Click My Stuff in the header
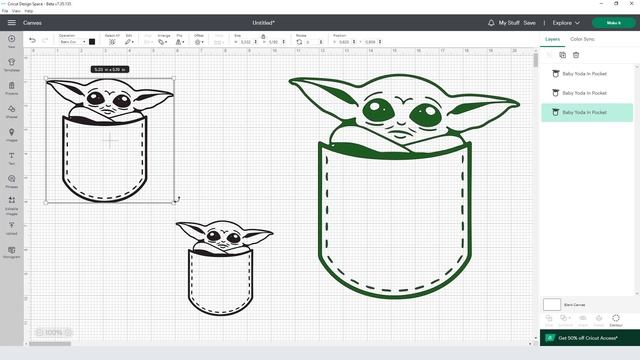The height and width of the screenshot is (360, 640). tap(509, 23)
